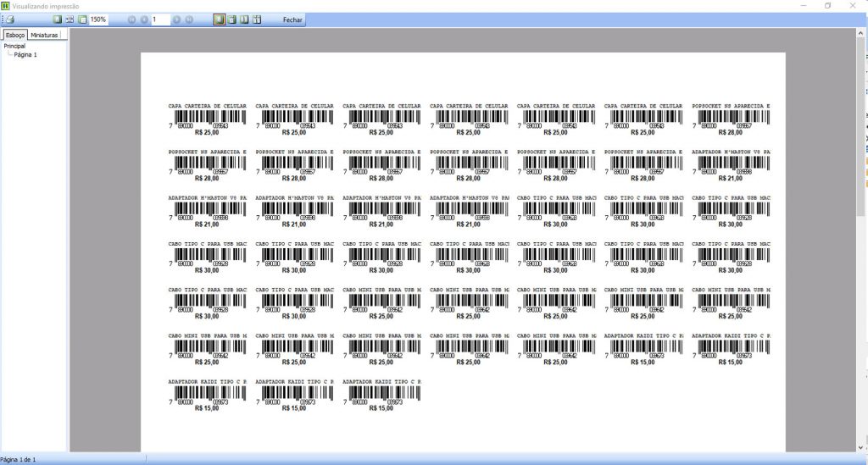The width and height of the screenshot is (868, 465).
Task: Select the Principal tree node
Action: pyautogui.click(x=14, y=46)
